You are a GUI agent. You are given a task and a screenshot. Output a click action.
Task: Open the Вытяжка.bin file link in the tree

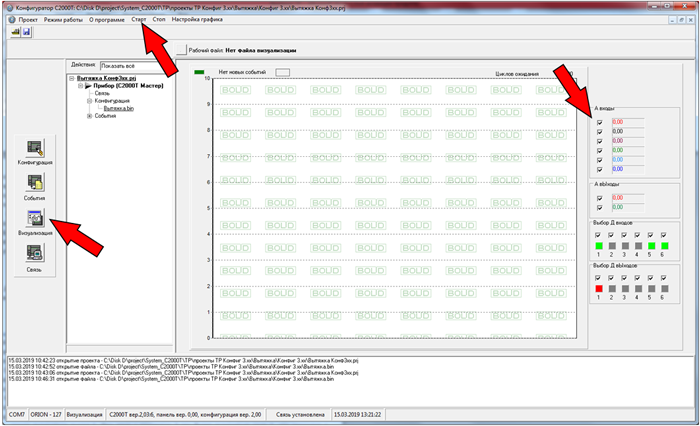click(x=118, y=109)
